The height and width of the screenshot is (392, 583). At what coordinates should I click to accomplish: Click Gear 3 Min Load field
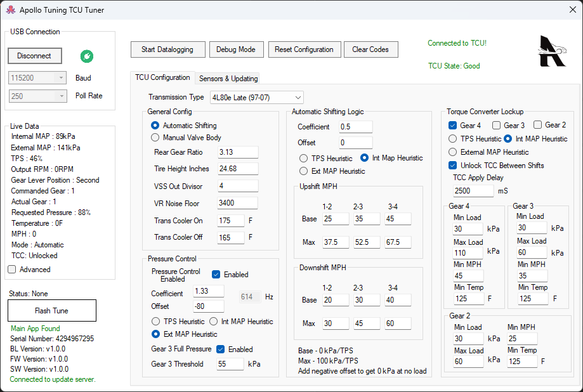pyautogui.click(x=532, y=228)
